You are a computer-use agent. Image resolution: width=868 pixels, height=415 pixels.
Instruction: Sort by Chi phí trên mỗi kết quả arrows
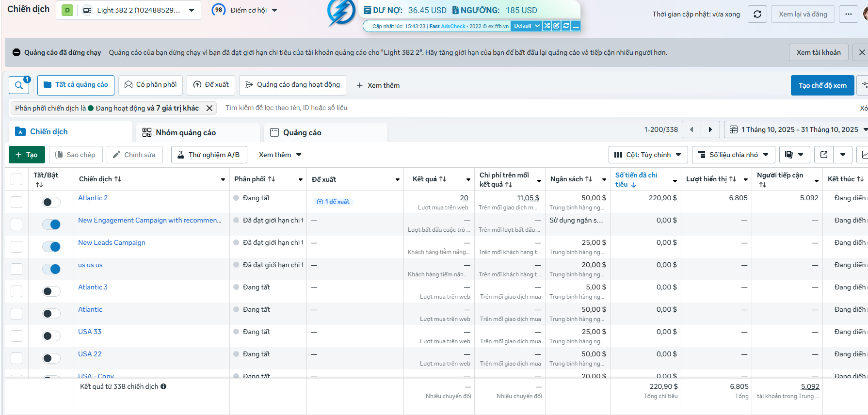(509, 185)
